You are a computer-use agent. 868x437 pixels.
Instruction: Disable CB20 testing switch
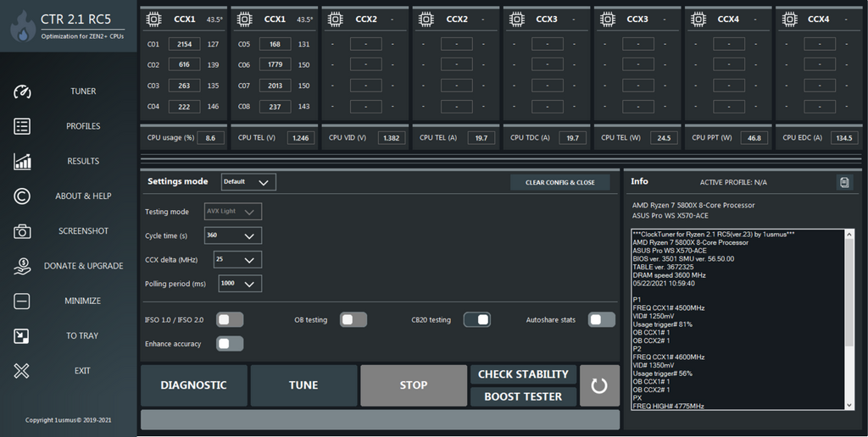point(477,320)
